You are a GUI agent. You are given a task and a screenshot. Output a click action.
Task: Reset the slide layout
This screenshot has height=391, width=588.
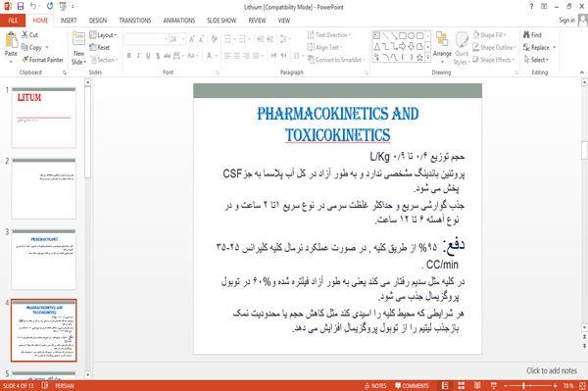pos(100,48)
